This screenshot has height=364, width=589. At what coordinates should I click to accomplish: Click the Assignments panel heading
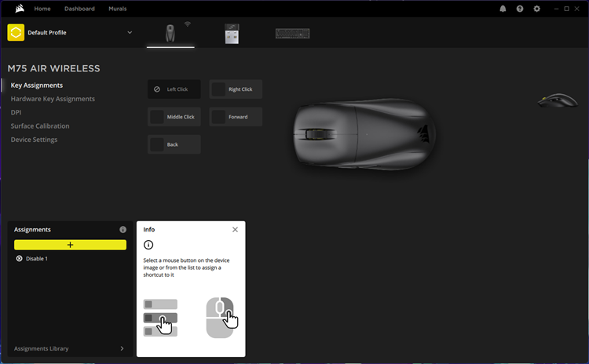point(32,230)
